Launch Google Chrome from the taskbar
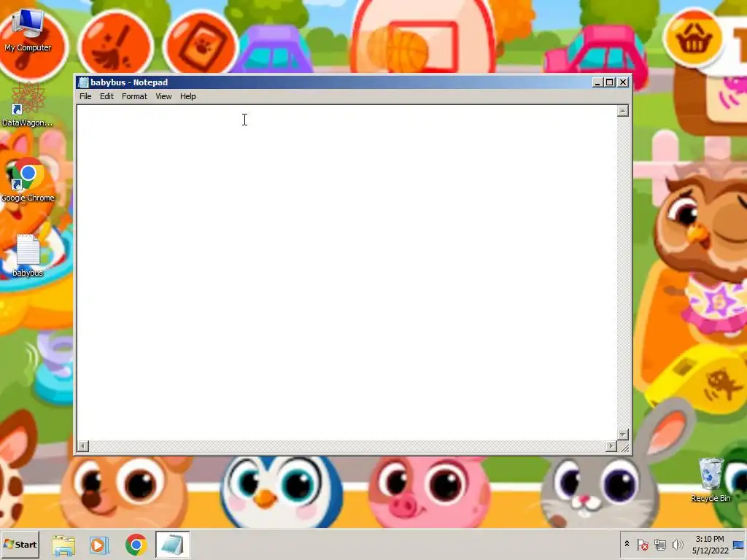This screenshot has width=747, height=560. point(136,545)
